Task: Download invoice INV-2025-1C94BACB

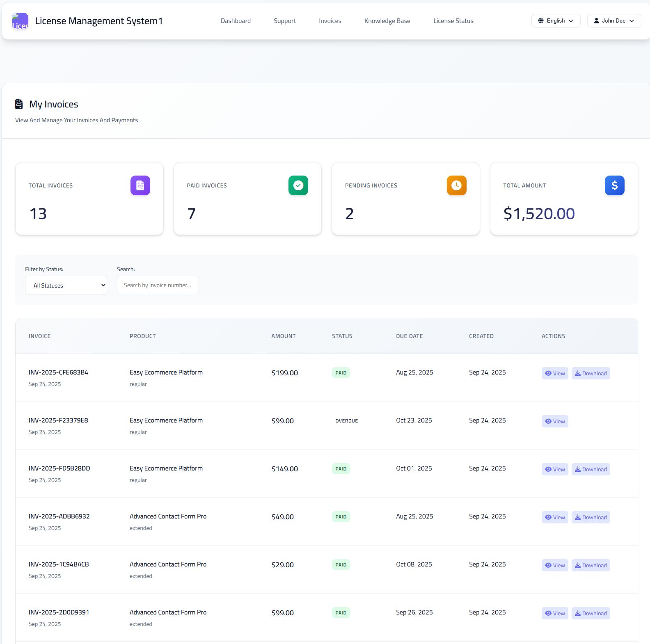Action: (x=591, y=565)
